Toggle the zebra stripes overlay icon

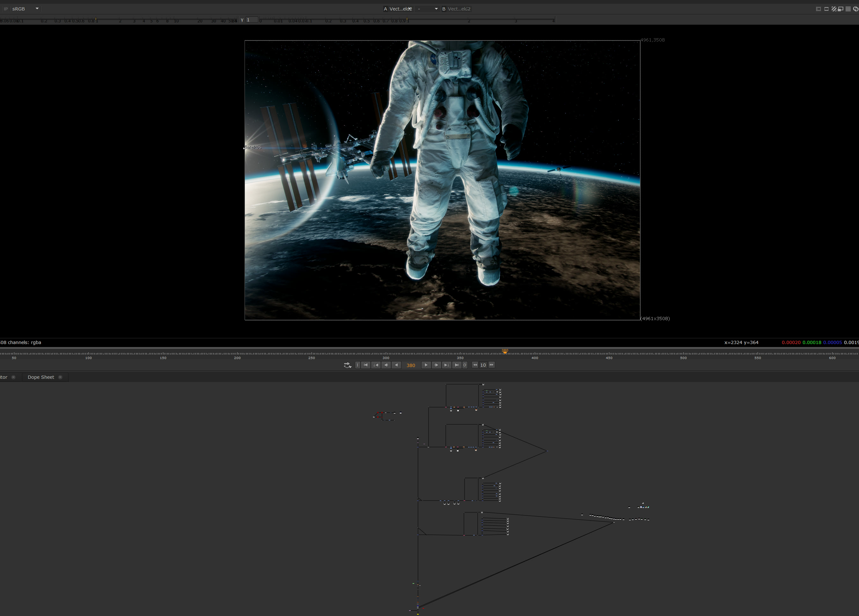click(x=833, y=9)
